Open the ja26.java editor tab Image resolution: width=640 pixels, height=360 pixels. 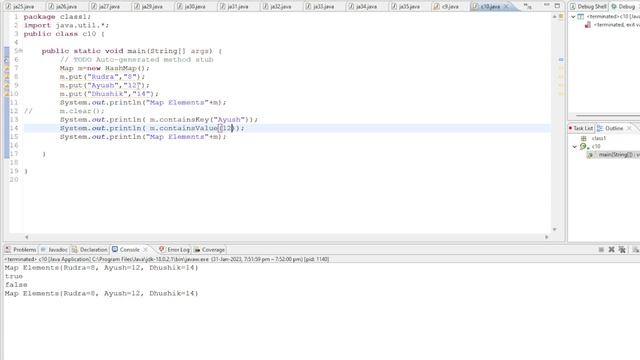point(62,7)
